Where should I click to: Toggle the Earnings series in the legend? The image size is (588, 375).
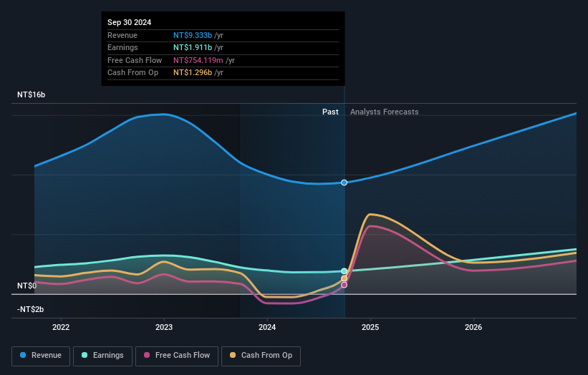(x=102, y=356)
